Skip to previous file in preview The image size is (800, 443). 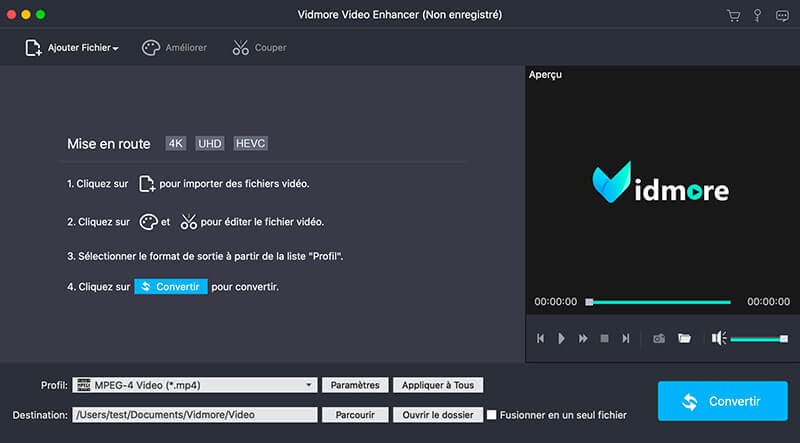[x=540, y=338]
